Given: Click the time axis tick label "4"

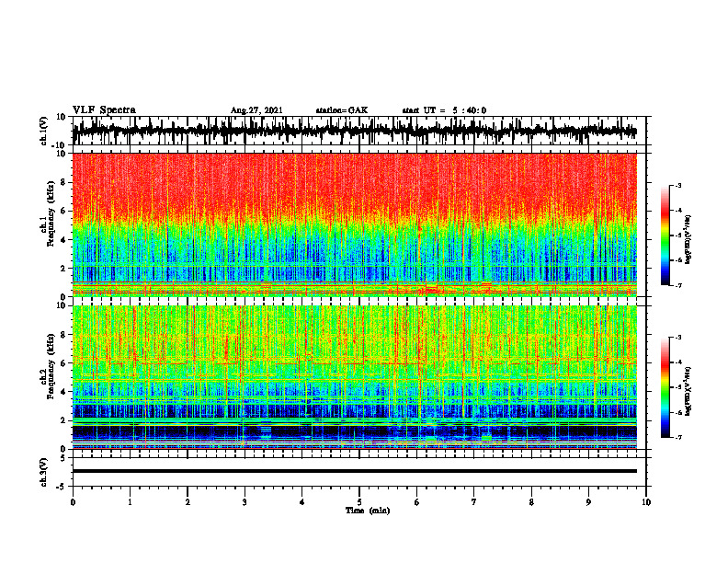Looking at the screenshot, I should [302, 502].
